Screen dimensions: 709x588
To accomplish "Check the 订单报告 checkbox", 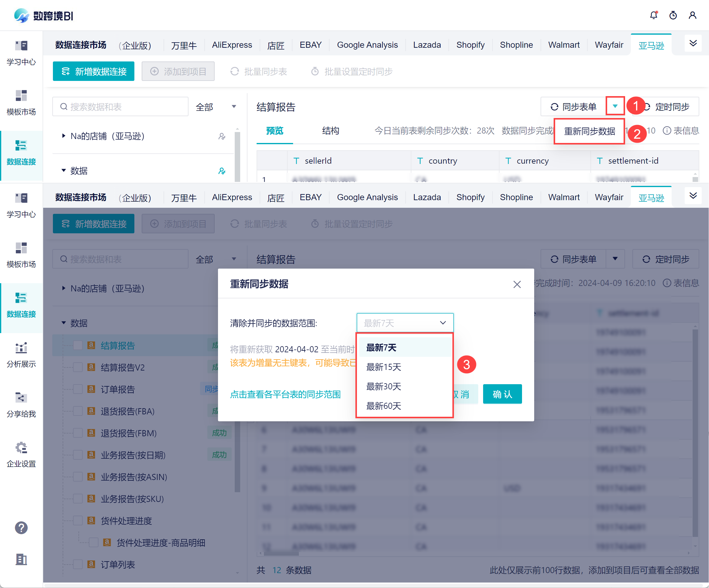I will (78, 389).
